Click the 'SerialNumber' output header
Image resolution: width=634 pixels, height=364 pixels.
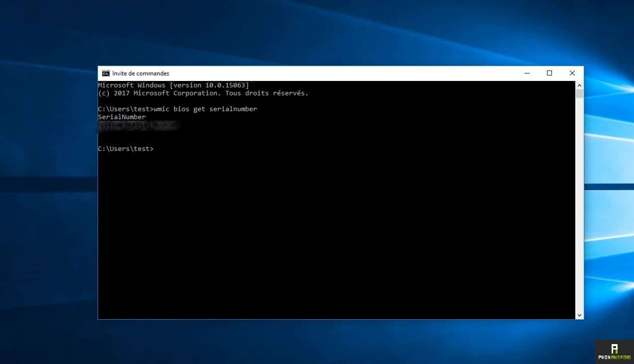click(x=122, y=117)
